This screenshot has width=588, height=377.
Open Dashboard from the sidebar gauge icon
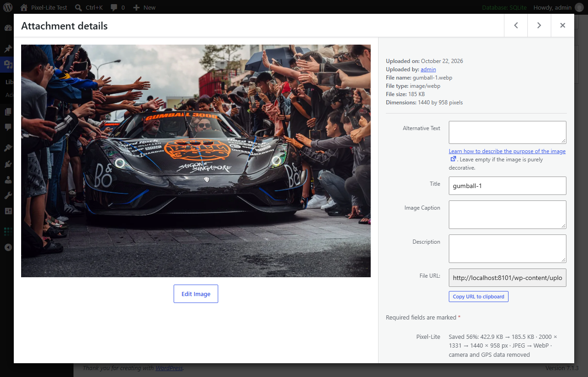click(8, 28)
